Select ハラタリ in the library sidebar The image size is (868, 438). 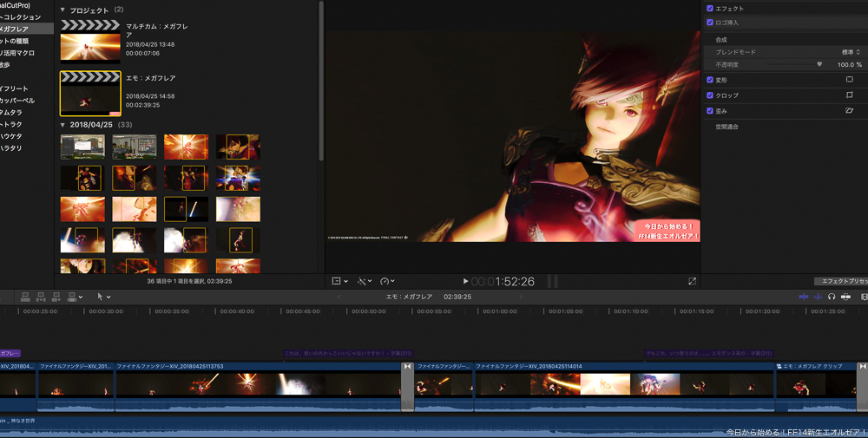click(x=11, y=148)
